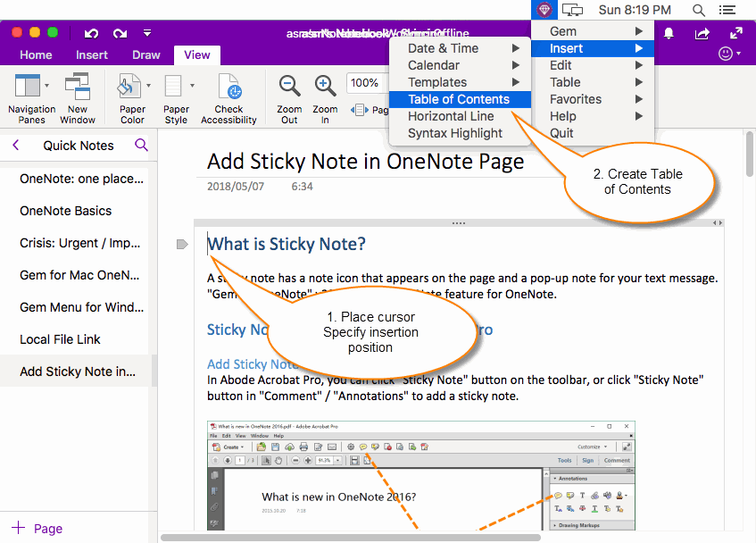Go back with the sidebar chevron
Viewport: 756px width, 543px height.
(16, 146)
